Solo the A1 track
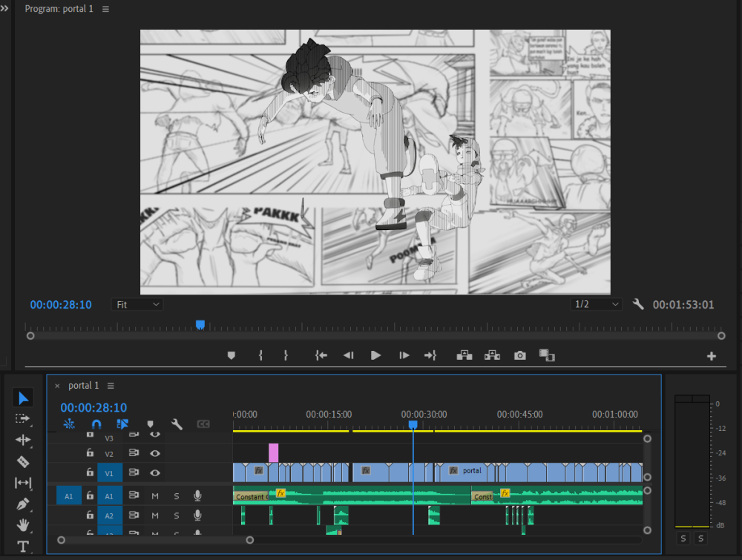 (177, 495)
